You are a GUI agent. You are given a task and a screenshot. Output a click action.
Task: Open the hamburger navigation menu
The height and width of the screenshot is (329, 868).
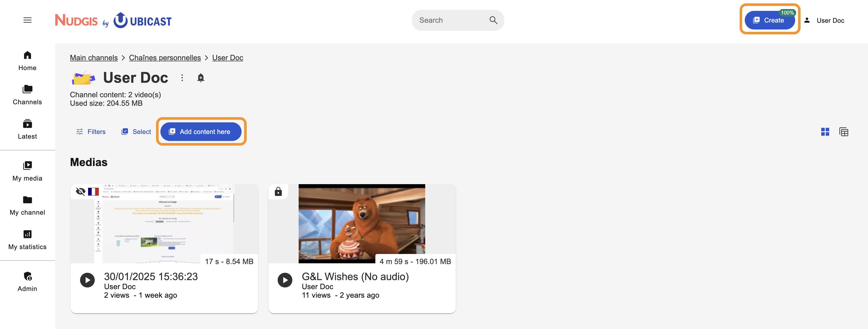click(x=27, y=20)
